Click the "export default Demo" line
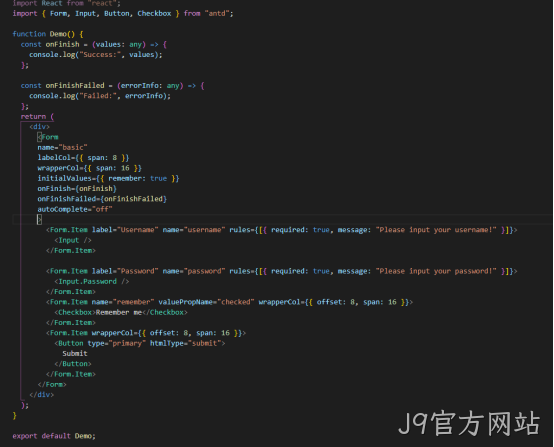The height and width of the screenshot is (447, 554). point(54,436)
